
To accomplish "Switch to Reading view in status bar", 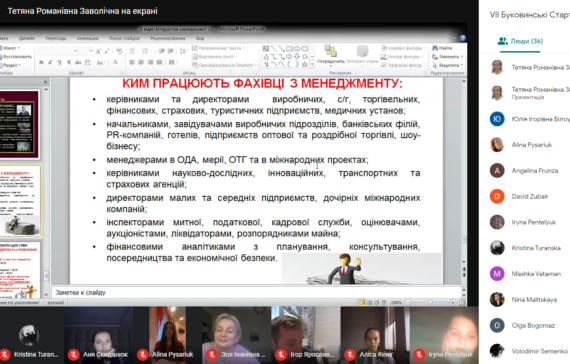I will (x=377, y=302).
